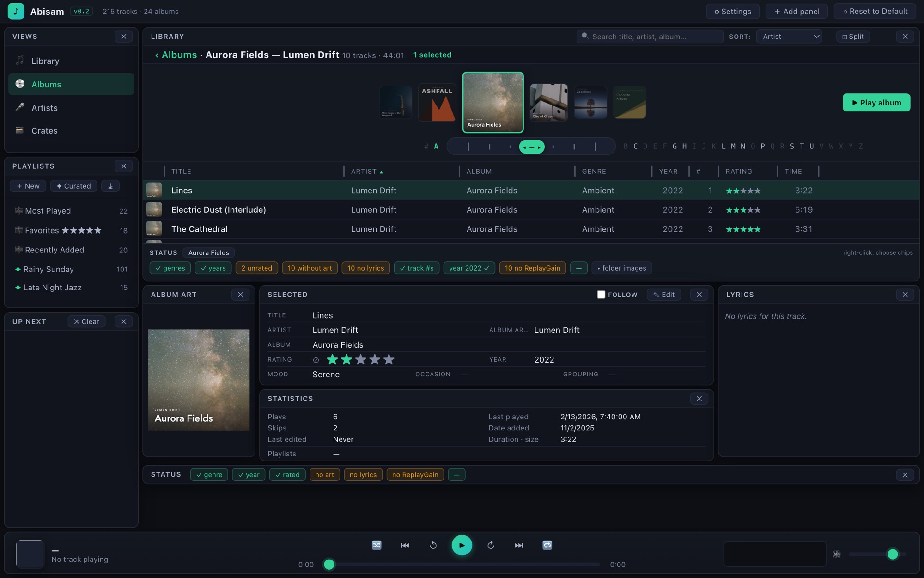Viewport: 924px width, 578px height.
Task: Close the Playlists panel
Action: 123,166
